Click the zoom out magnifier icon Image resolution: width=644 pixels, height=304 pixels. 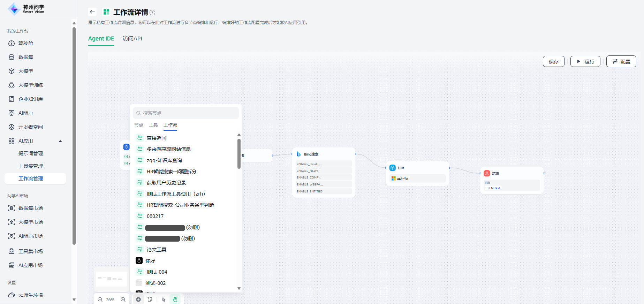pyautogui.click(x=100, y=299)
